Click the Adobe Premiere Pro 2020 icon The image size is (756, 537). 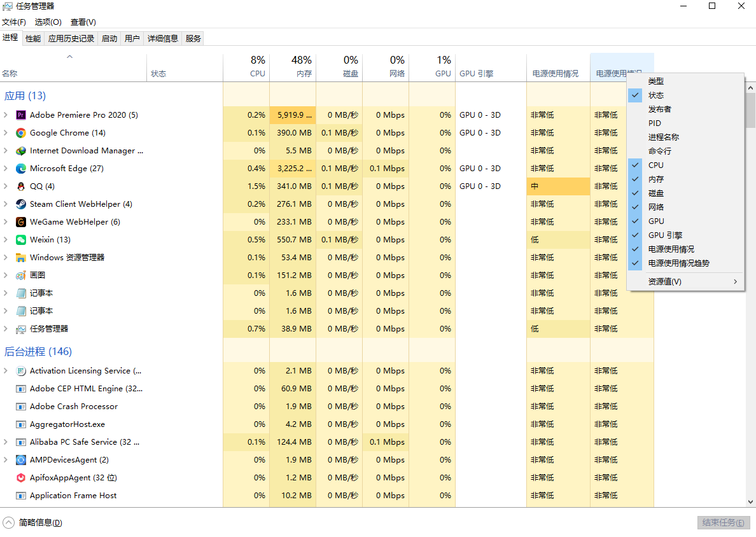[x=21, y=115]
